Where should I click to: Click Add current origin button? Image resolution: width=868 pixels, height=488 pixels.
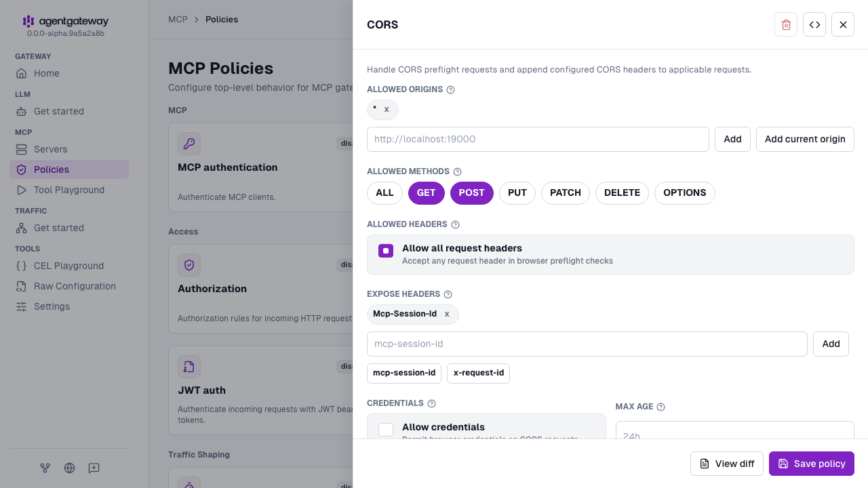[805, 139]
